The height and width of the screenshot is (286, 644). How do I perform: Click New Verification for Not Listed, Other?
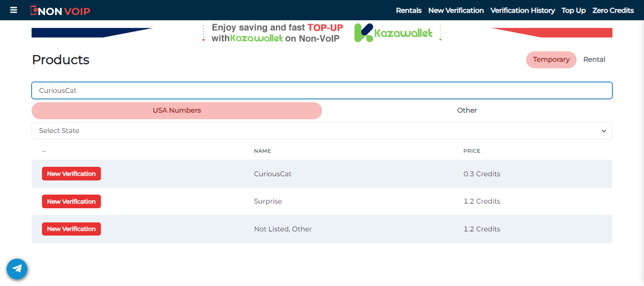71,229
